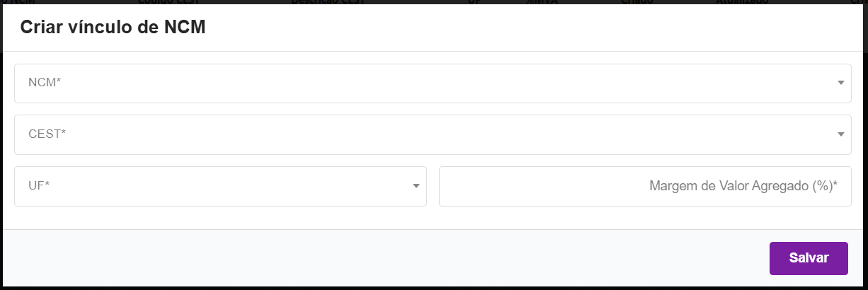Expand the CEST dropdown arrow
Screen dimensions: 868x290
[x=840, y=134]
